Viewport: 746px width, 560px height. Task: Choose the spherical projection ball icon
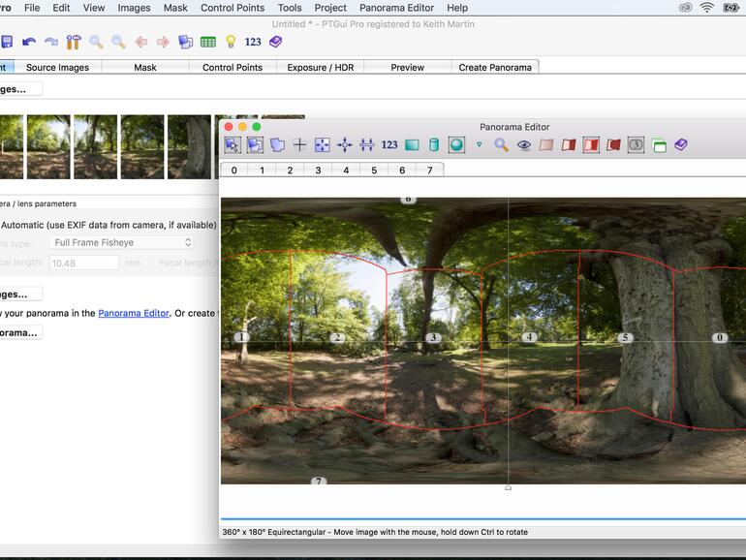tap(456, 145)
